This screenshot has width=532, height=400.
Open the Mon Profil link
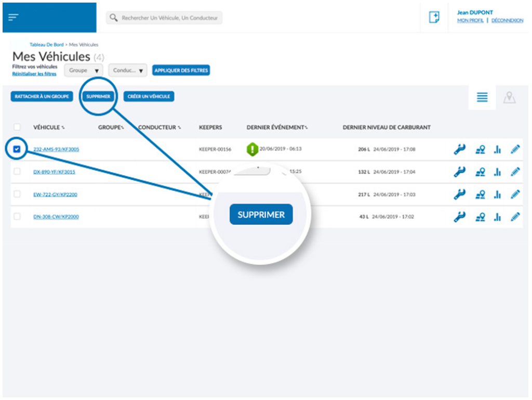(x=470, y=20)
